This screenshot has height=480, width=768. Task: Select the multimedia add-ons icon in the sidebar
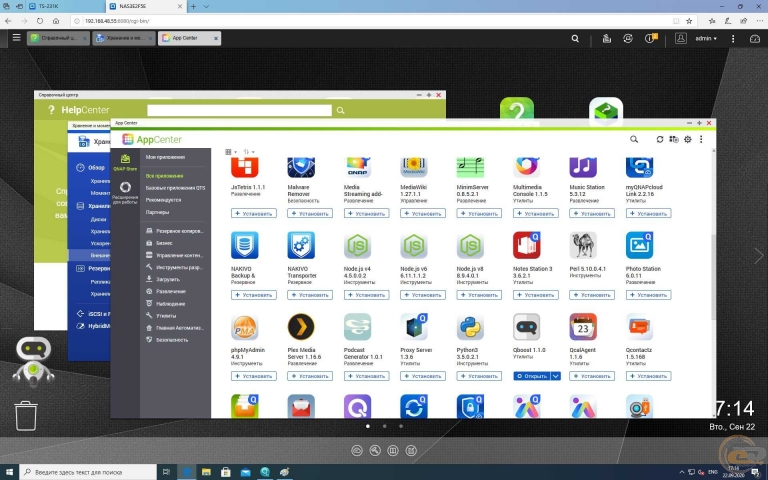(125, 192)
